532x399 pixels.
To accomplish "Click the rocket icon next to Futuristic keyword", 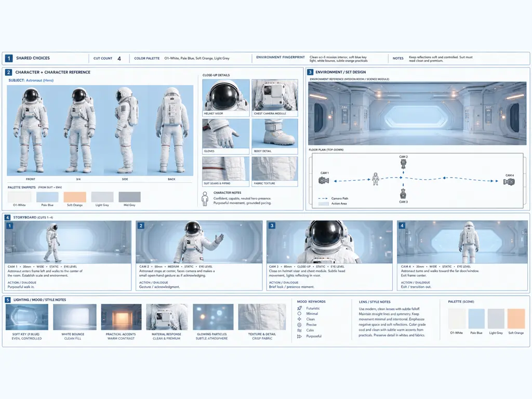I will [299, 309].
